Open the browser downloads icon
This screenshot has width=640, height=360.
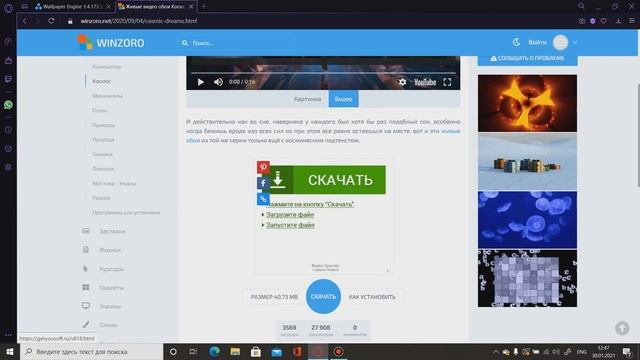[618, 21]
